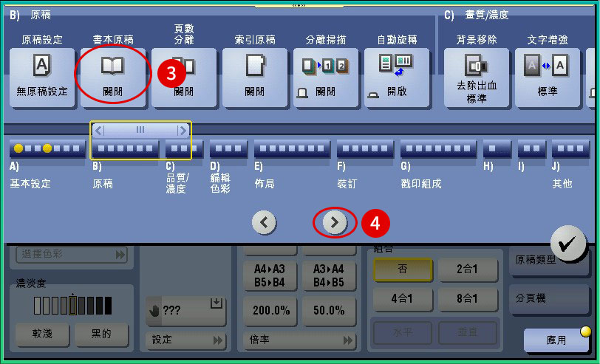Jump to the A) 基本設定 section

(48, 149)
